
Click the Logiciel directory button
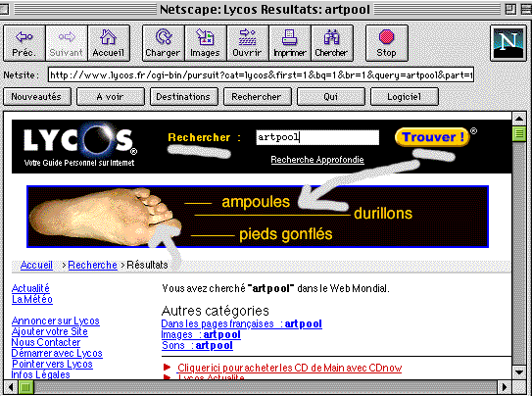pos(404,97)
